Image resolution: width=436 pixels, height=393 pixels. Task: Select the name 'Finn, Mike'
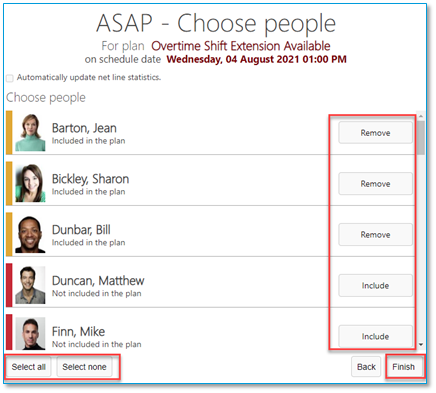click(x=78, y=332)
